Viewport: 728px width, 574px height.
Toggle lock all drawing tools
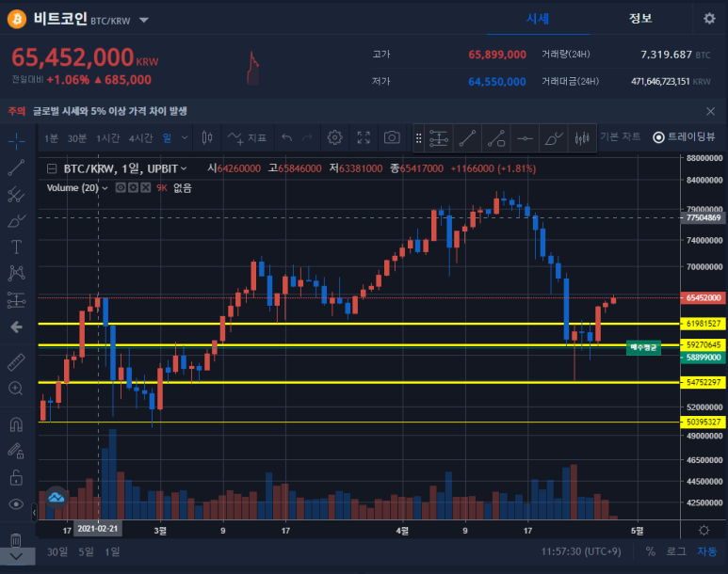click(x=16, y=477)
